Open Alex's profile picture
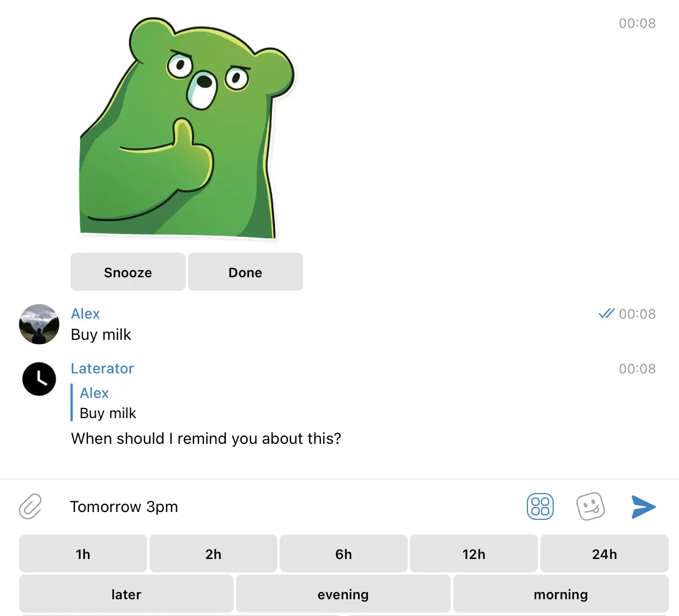The width and height of the screenshot is (679, 616). pos(39,324)
